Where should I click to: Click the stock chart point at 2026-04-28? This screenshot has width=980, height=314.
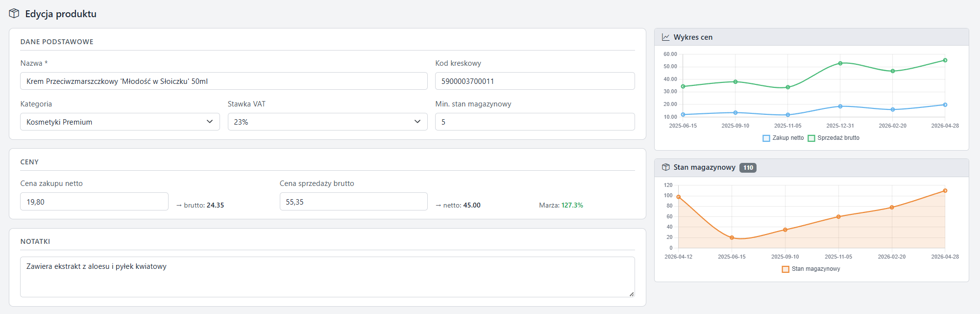click(945, 190)
